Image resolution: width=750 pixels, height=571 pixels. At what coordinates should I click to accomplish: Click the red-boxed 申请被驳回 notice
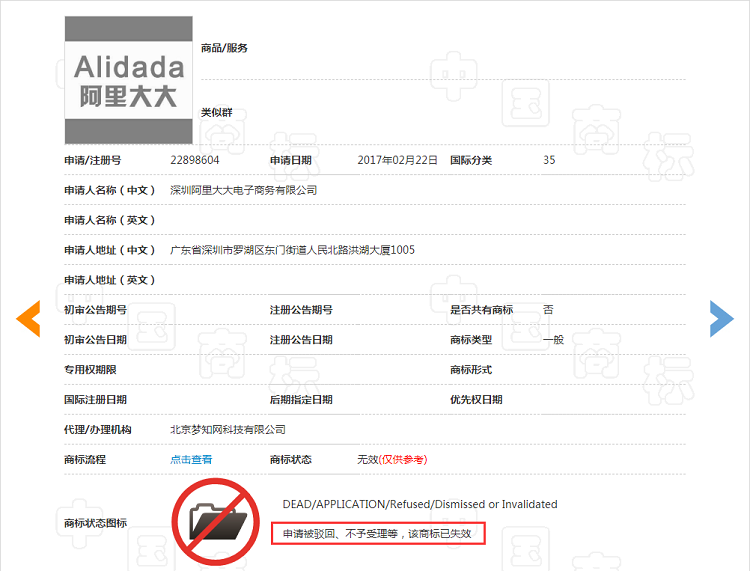(x=378, y=534)
